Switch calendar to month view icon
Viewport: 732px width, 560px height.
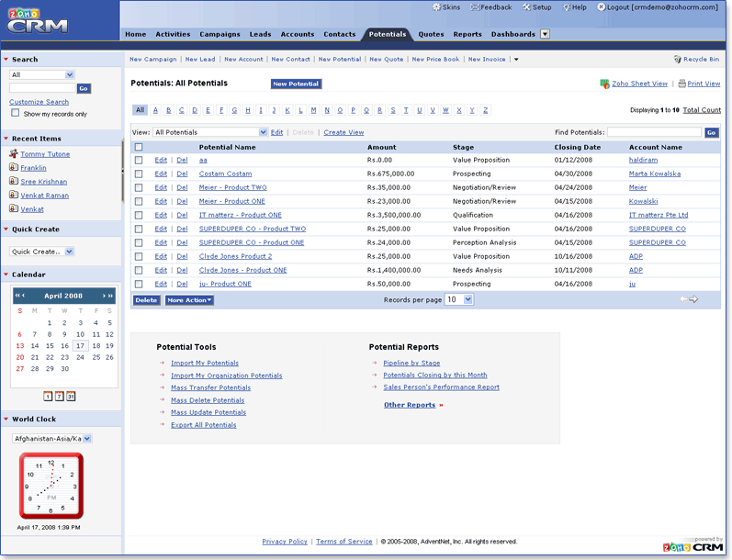pos(71,396)
